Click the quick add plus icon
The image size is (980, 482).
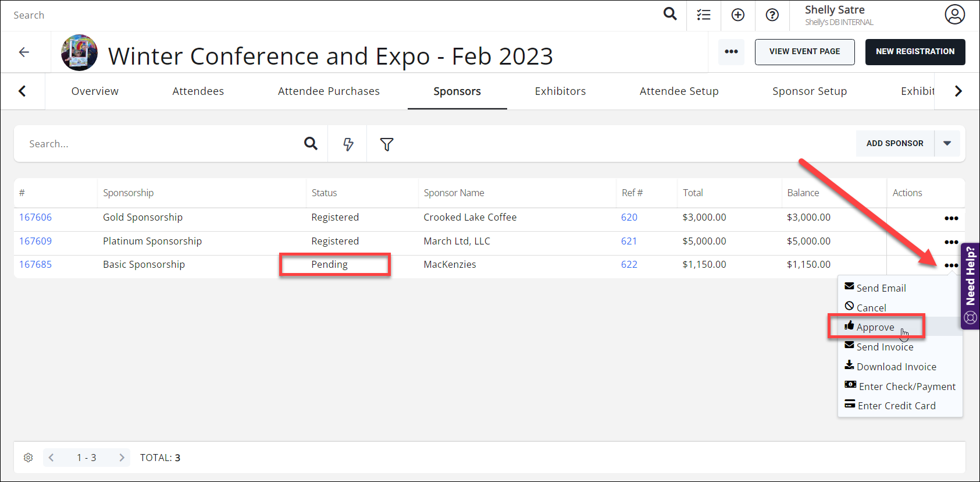737,15
